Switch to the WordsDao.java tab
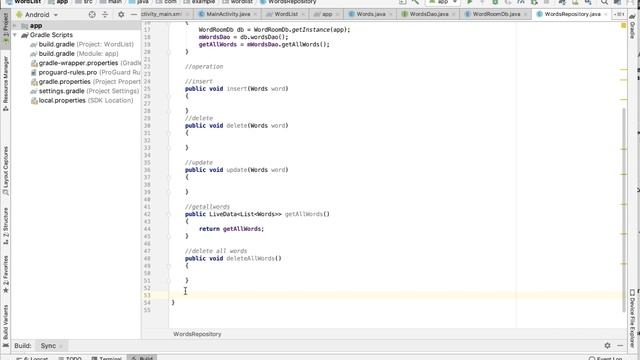640x360 pixels. pos(429,14)
